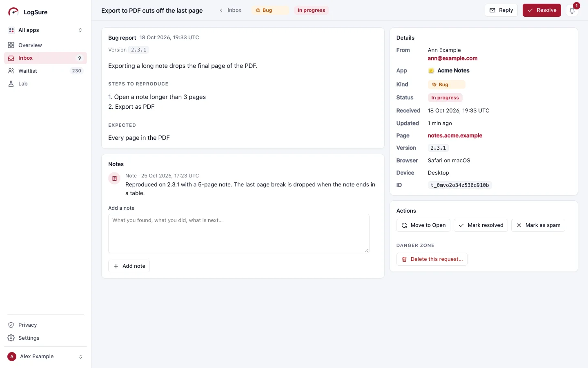Focus the Add a note text area

pos(239,233)
